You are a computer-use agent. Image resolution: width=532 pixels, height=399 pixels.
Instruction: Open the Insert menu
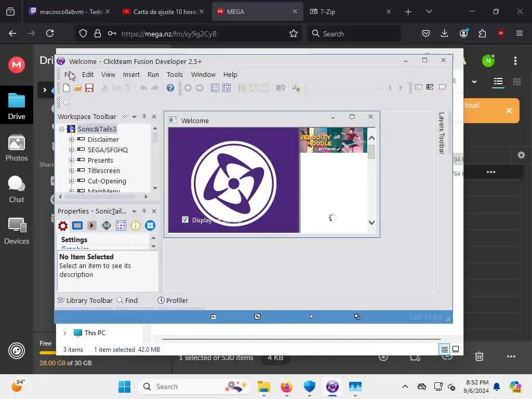point(131,75)
